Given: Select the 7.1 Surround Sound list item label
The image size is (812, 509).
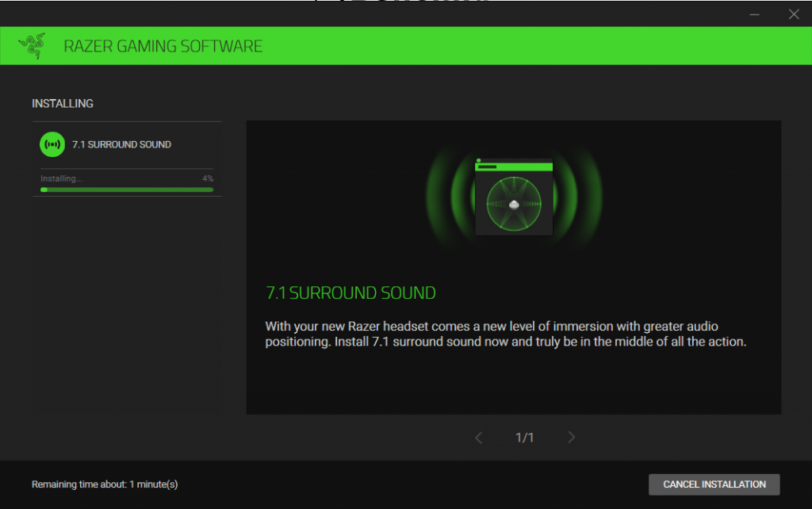Looking at the screenshot, I should [x=121, y=145].
